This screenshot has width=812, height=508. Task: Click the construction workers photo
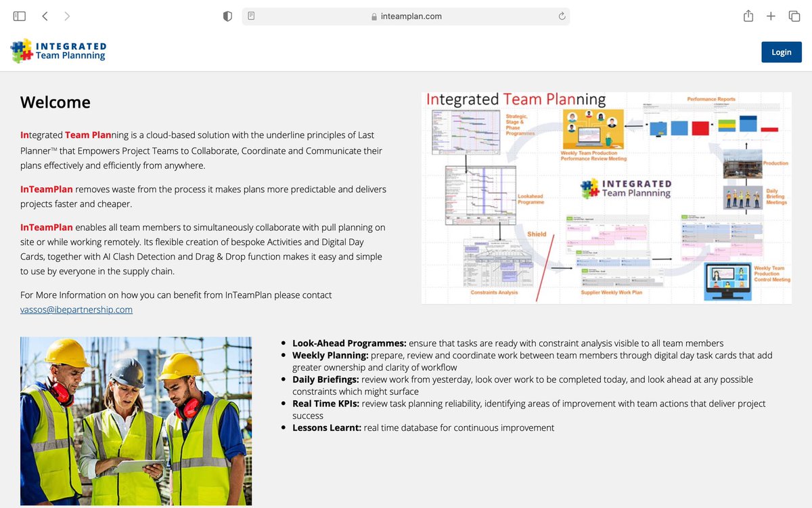coord(136,421)
